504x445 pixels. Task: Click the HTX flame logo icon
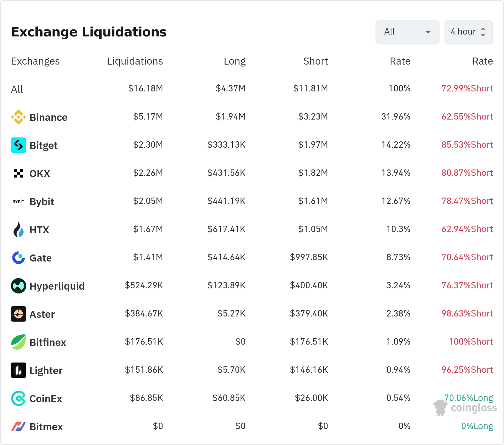point(19,230)
